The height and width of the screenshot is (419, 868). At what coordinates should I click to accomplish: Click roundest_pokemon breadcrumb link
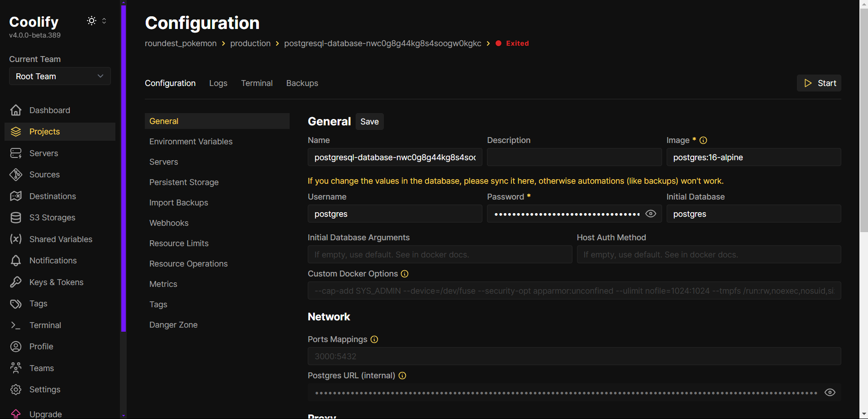click(181, 43)
